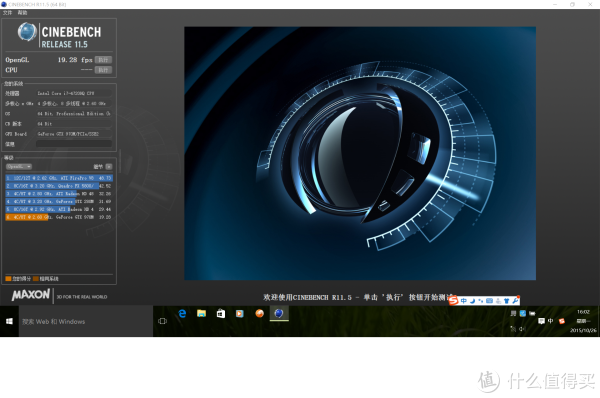Open the ranking type OpenGL dropdown
The image size is (600, 398).
point(19,166)
